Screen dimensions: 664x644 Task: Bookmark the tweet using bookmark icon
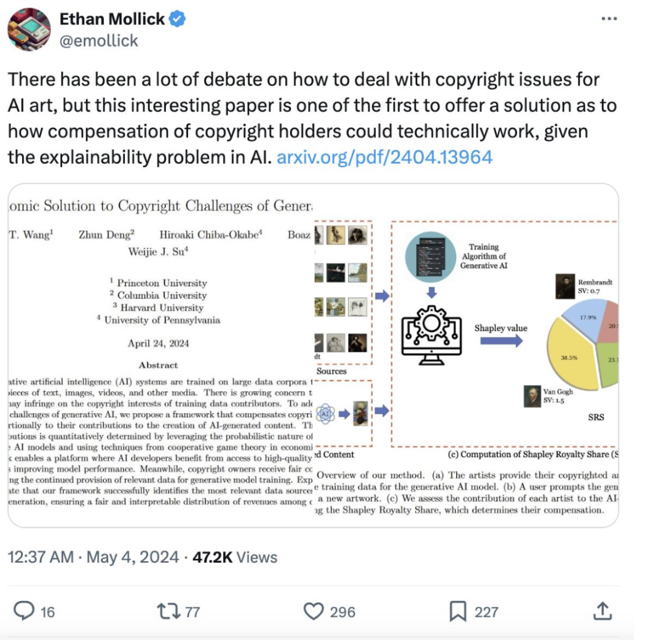point(458,611)
